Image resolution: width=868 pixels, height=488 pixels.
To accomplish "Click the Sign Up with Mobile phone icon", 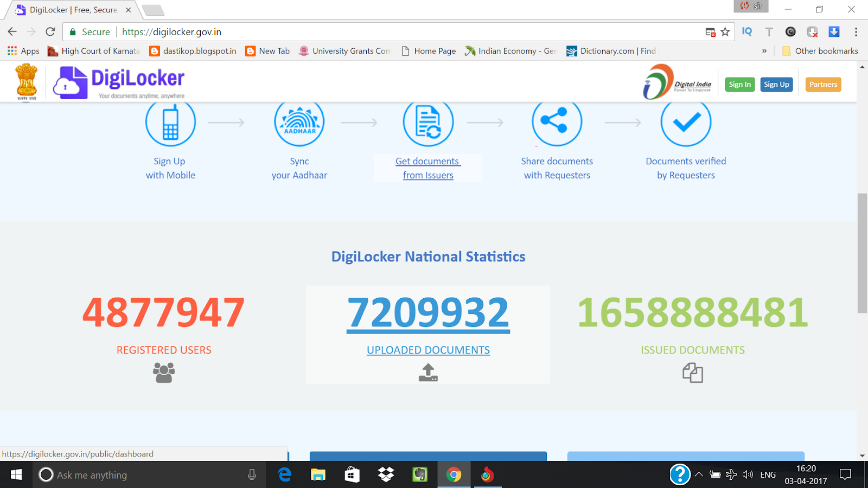I will point(170,123).
